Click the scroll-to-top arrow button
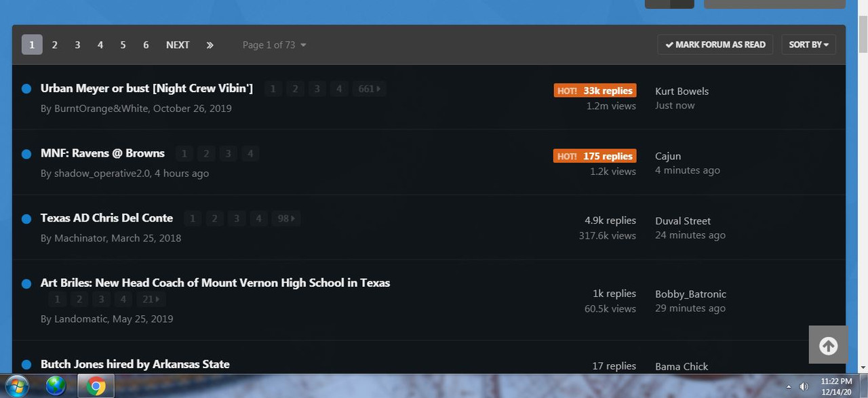The height and width of the screenshot is (398, 868). 828,345
